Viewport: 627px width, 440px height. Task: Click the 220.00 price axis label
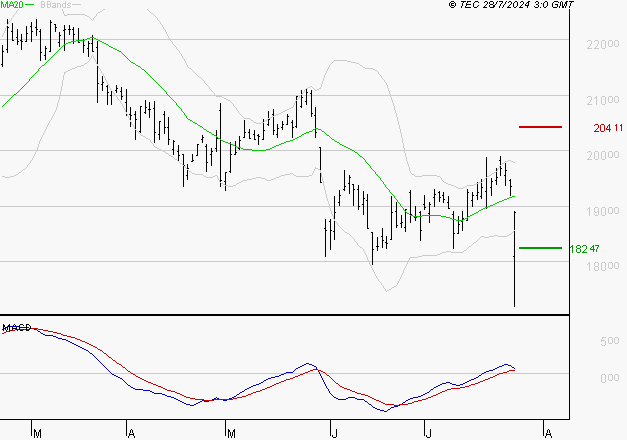pos(603,44)
